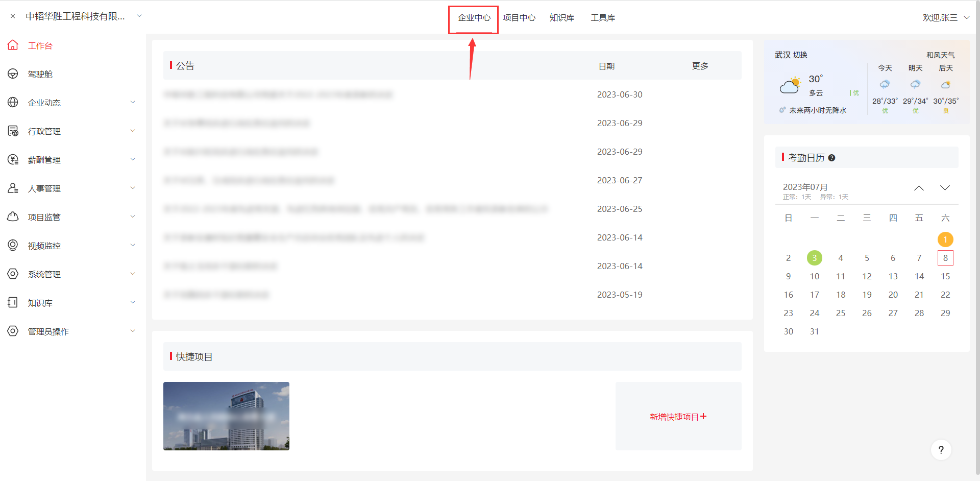Click the 视频监控 camera icon
The height and width of the screenshot is (481, 980).
[13, 246]
